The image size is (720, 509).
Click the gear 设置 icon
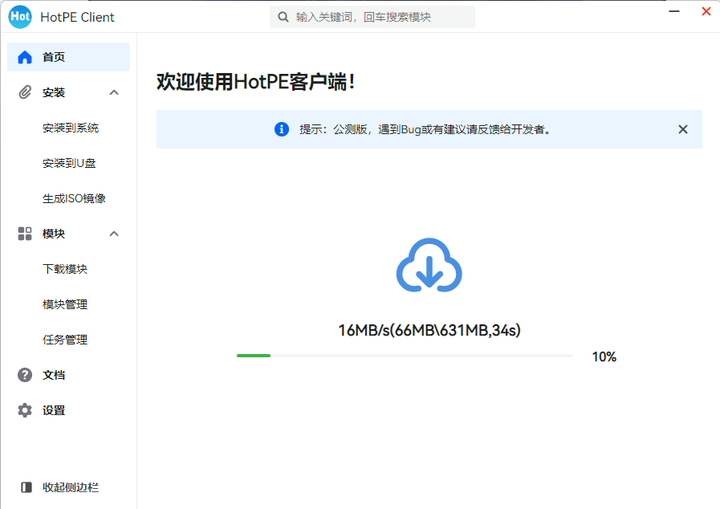(25, 410)
